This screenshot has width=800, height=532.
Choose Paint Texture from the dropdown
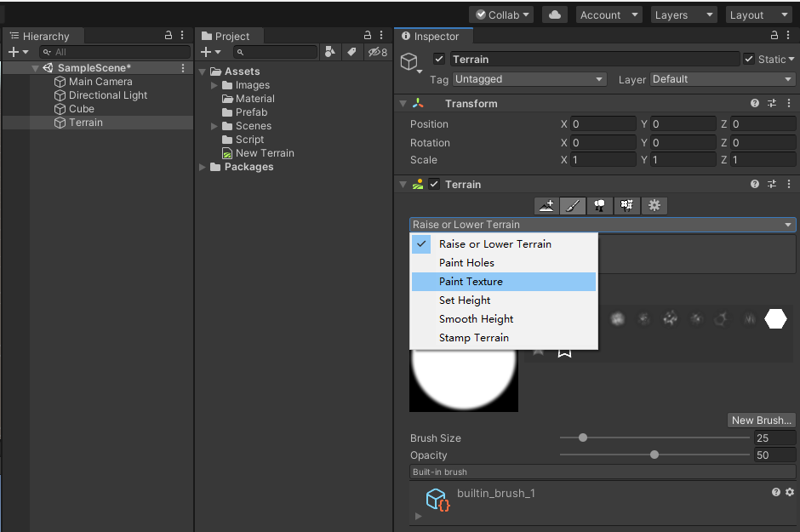[472, 281]
